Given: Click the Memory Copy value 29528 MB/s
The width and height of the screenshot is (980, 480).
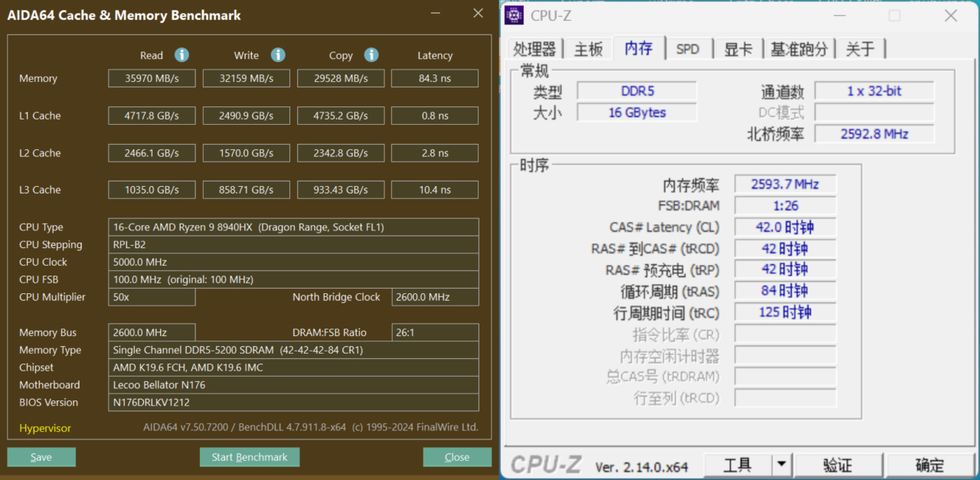Looking at the screenshot, I should point(341,78).
